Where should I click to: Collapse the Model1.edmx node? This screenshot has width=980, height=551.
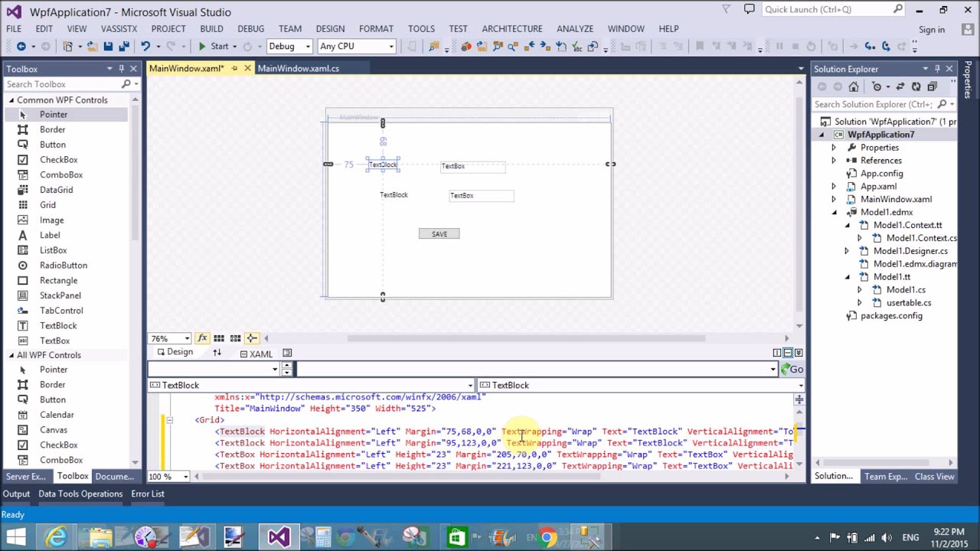(834, 213)
